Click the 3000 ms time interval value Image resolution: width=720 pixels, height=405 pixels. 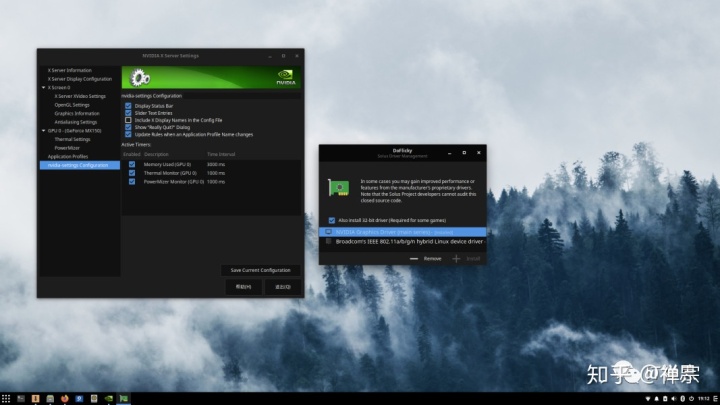coord(216,164)
